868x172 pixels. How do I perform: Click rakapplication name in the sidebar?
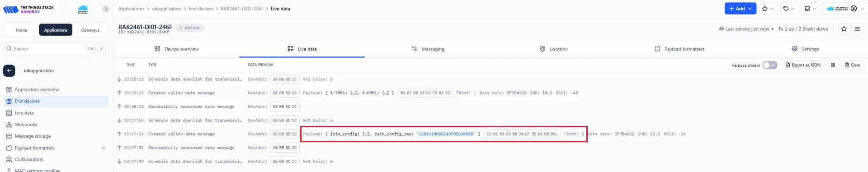39,71
